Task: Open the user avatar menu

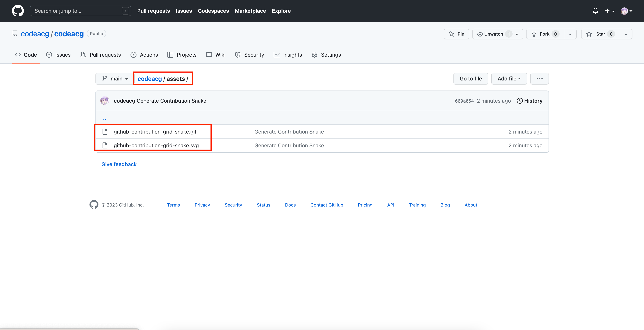Action: [626, 11]
